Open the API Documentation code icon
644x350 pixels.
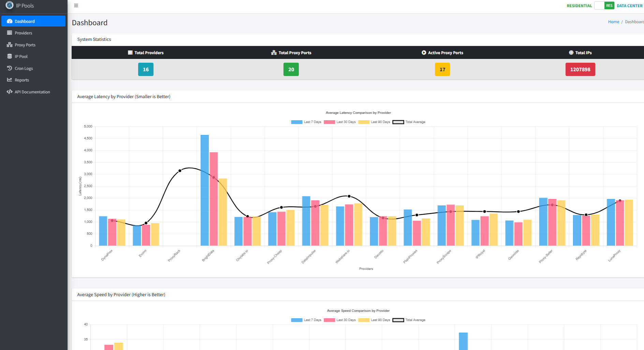(10, 92)
